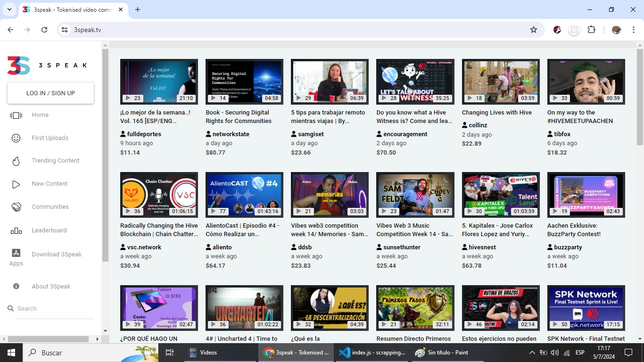Click the Communities handshake icon

pos(16,207)
